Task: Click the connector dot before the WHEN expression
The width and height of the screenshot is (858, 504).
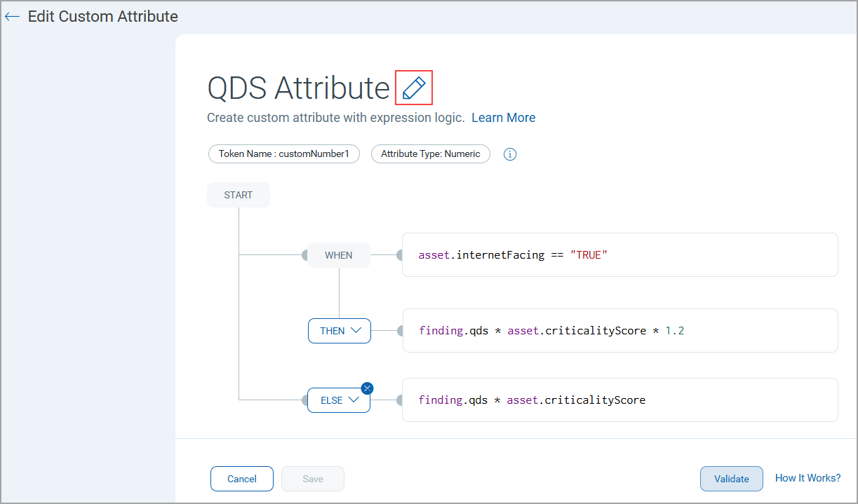Action: [399, 255]
